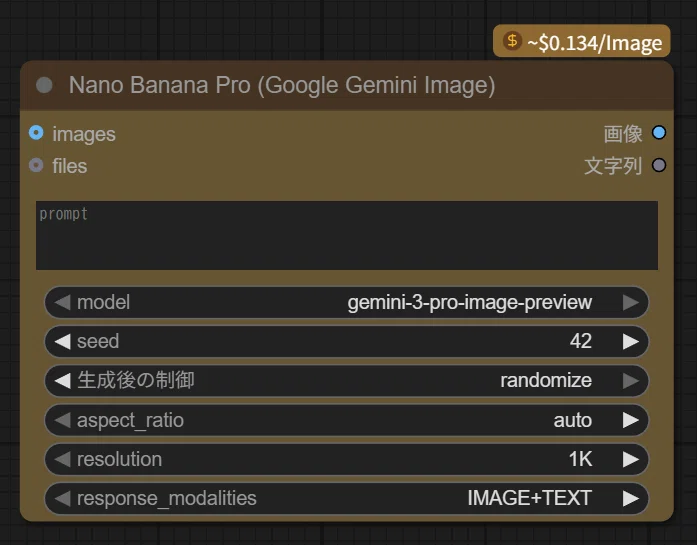Click the 文字列 output connector

[659, 165]
